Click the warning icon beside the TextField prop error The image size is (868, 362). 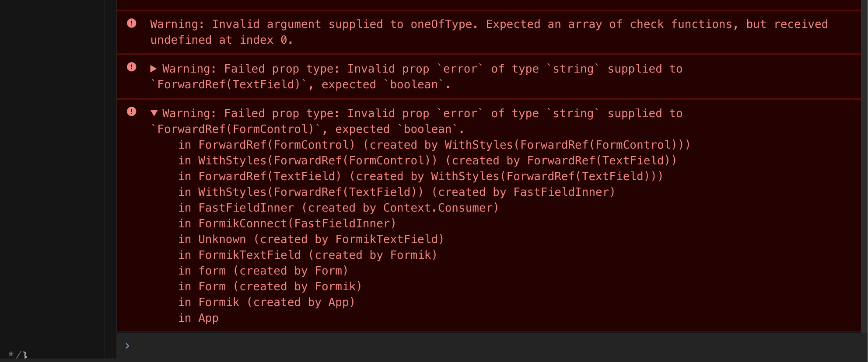click(x=131, y=67)
